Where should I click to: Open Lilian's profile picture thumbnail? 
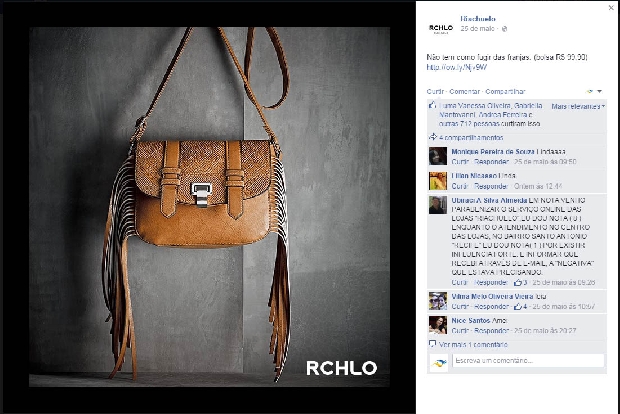pyautogui.click(x=438, y=181)
